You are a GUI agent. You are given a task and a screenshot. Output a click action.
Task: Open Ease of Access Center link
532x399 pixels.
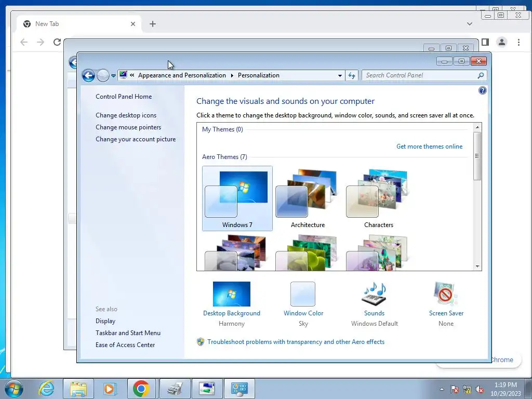[x=125, y=344]
